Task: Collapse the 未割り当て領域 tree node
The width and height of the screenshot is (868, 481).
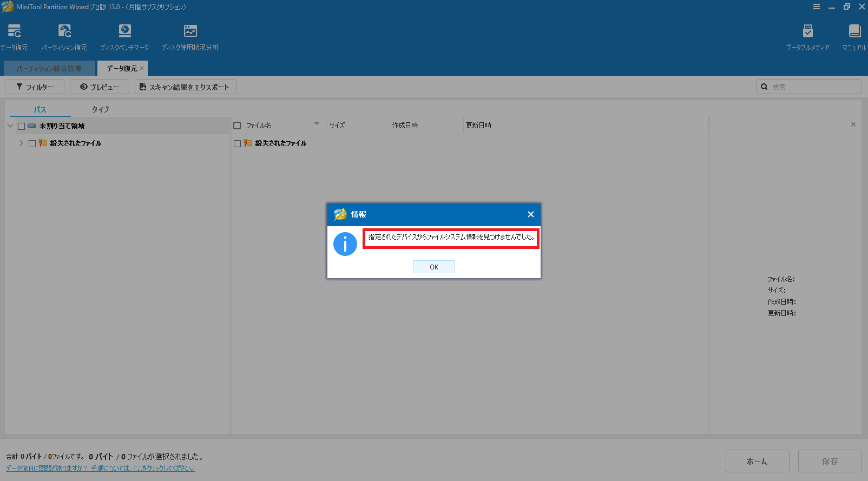Action: coord(10,126)
